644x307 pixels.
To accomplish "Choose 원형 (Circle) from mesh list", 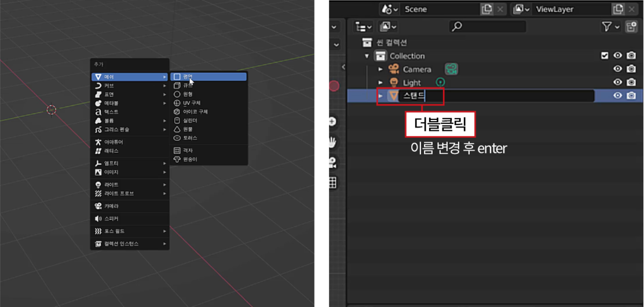I will click(208, 94).
